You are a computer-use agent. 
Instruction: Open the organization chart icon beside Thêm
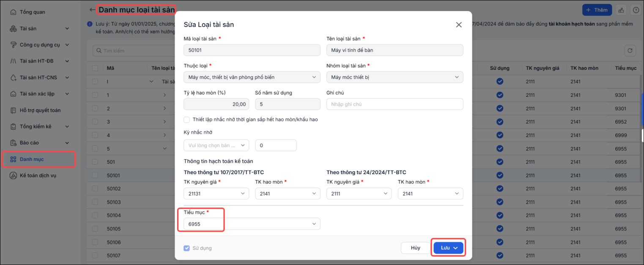coord(621,10)
